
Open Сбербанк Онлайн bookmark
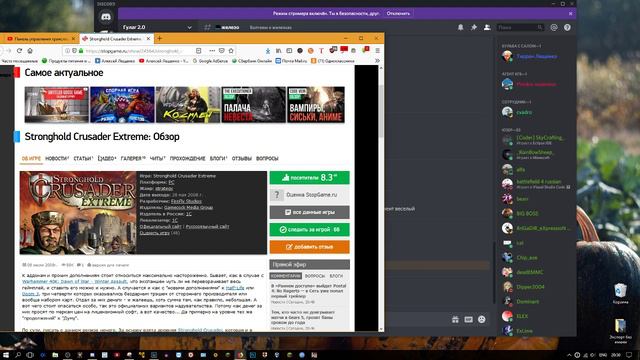point(251,61)
